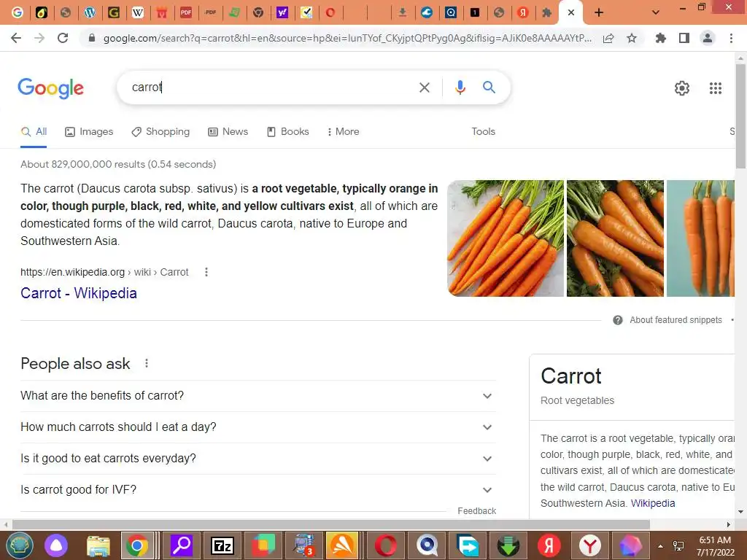Viewport: 747px width, 560px height.
Task: Expand "Is it good to eat carrots everyday?"
Action: tap(258, 459)
